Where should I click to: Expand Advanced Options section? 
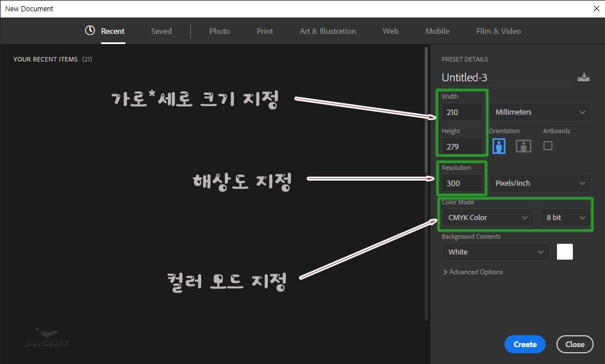(x=473, y=272)
